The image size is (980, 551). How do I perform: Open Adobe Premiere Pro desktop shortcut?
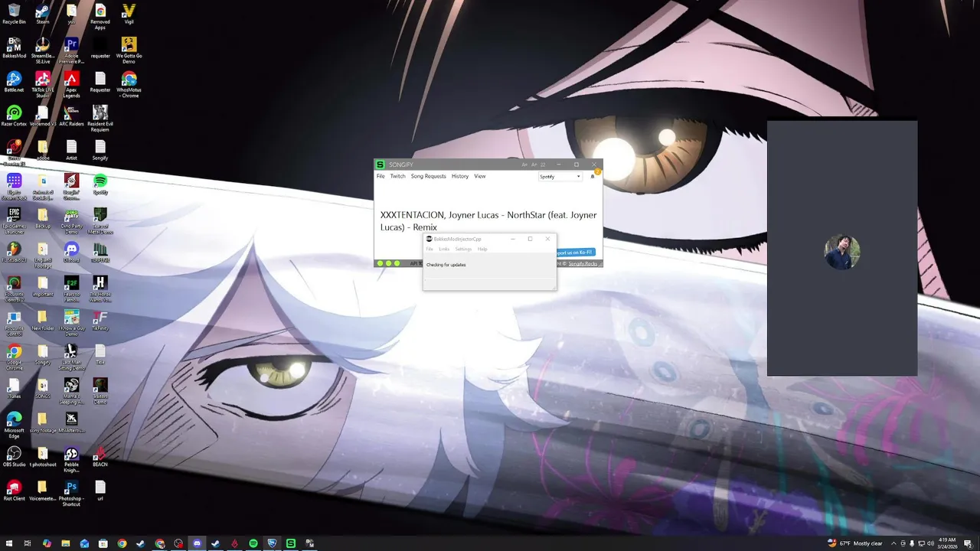(x=71, y=51)
